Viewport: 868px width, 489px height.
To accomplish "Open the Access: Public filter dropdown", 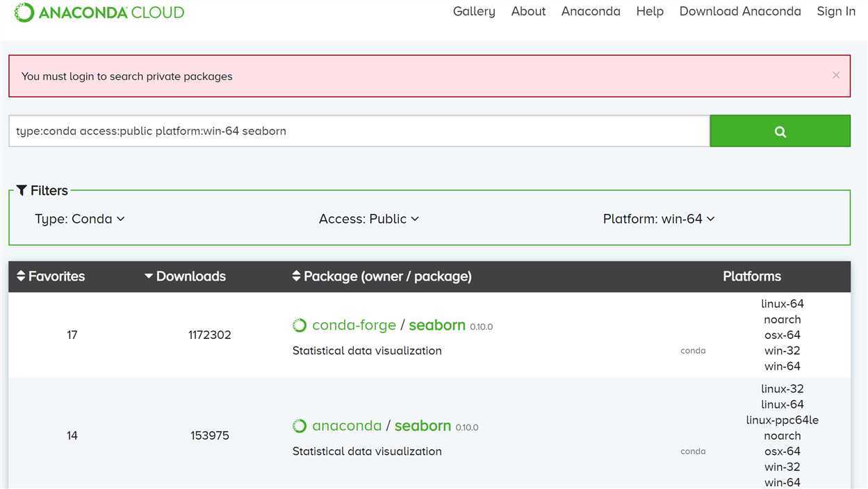I will tap(369, 219).
